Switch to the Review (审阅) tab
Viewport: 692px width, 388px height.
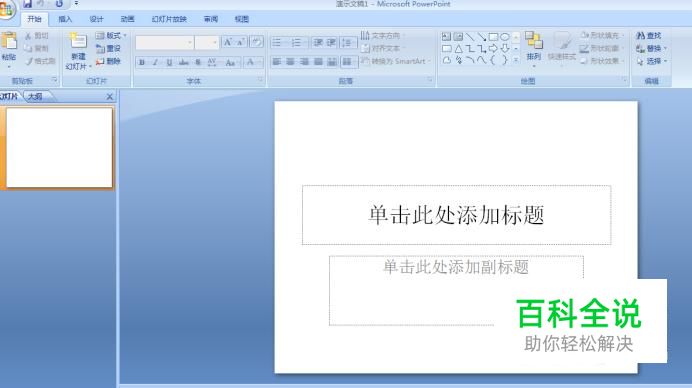pyautogui.click(x=211, y=19)
